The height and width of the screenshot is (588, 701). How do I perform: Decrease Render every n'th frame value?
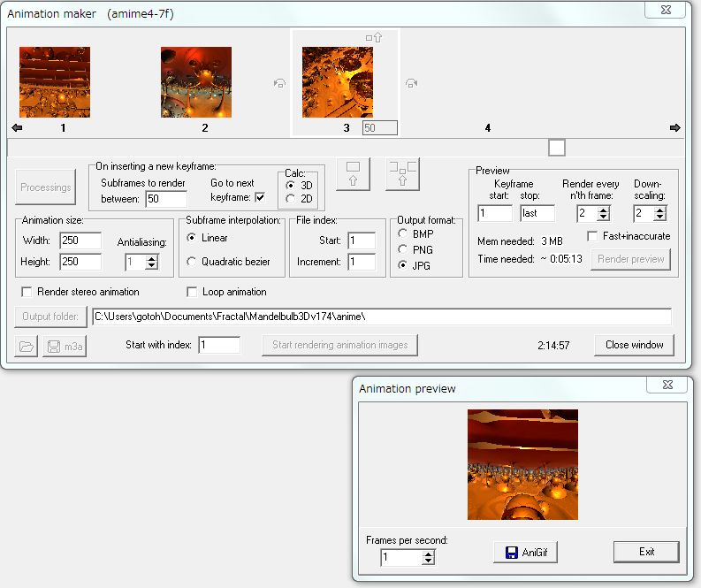click(x=604, y=218)
